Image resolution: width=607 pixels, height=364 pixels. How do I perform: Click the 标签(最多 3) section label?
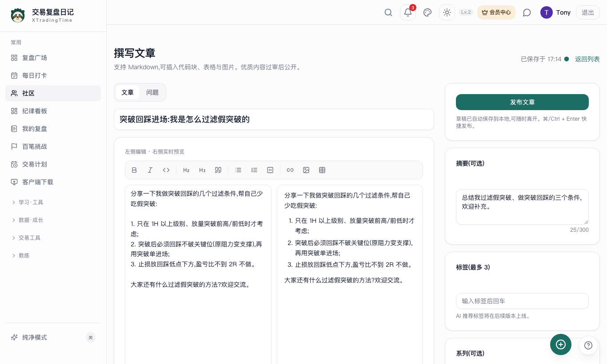[x=473, y=267]
